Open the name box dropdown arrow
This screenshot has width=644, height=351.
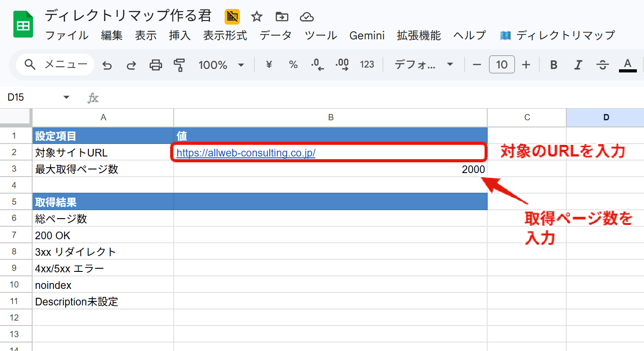coord(67,97)
